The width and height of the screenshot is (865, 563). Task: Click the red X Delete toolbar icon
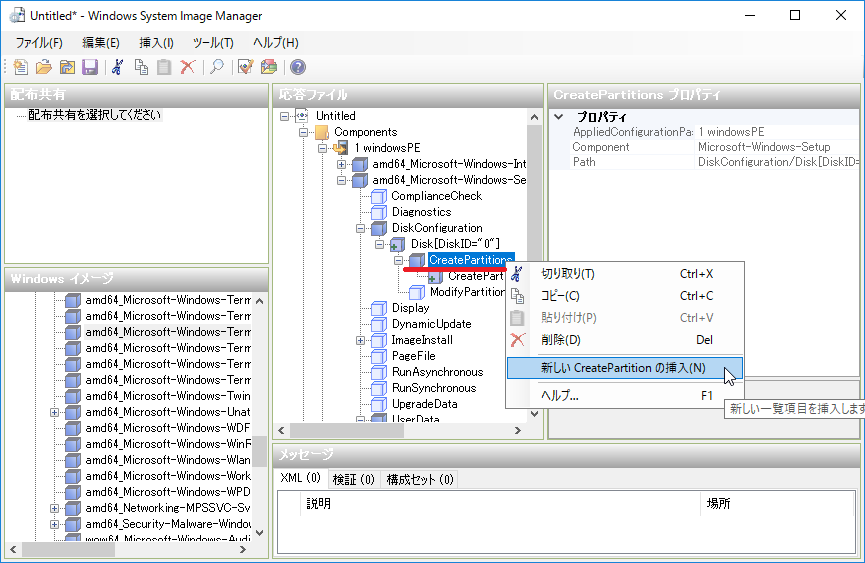click(x=187, y=67)
